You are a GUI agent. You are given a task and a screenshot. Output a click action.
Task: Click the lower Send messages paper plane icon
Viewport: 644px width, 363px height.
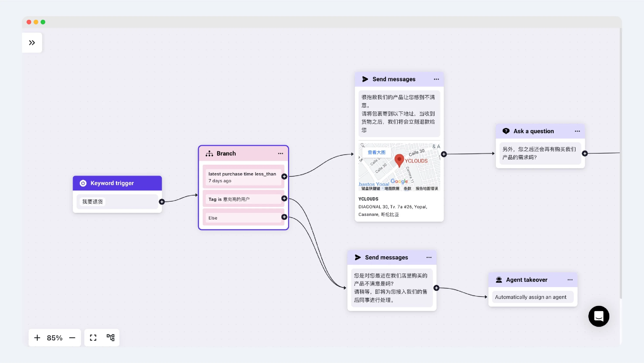(358, 257)
